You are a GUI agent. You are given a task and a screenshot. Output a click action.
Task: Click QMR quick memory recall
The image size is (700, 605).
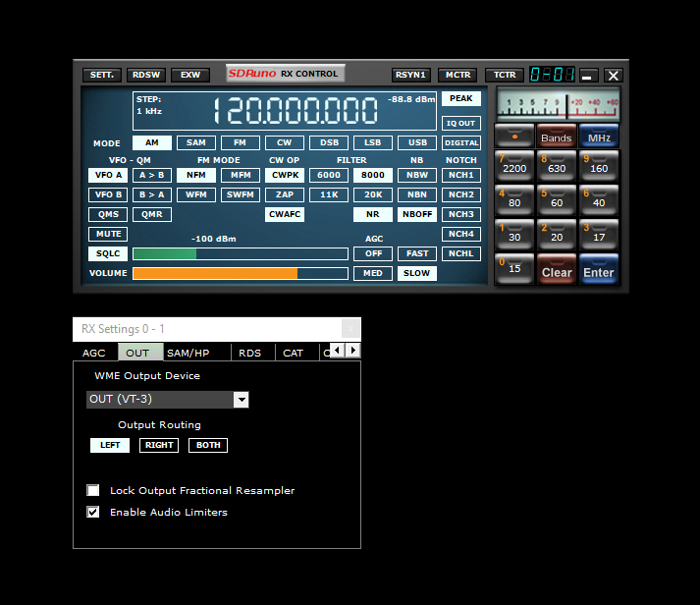(152, 214)
